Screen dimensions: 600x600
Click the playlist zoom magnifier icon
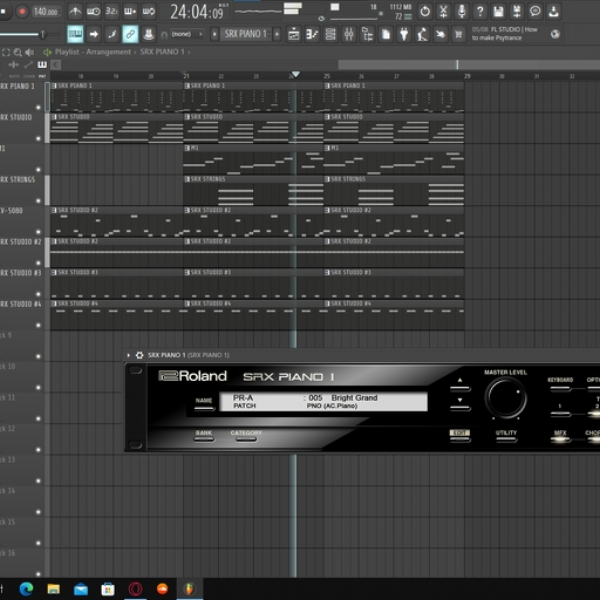(18, 52)
